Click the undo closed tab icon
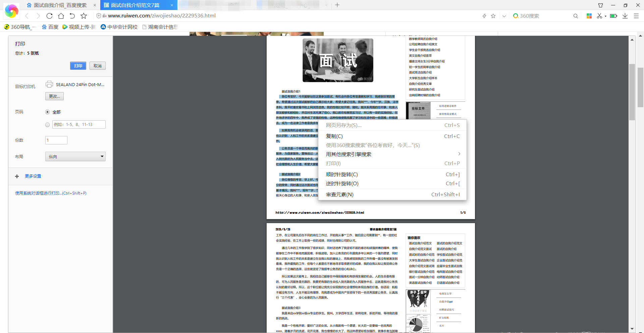644x333 pixels. pyautogui.click(x=72, y=16)
